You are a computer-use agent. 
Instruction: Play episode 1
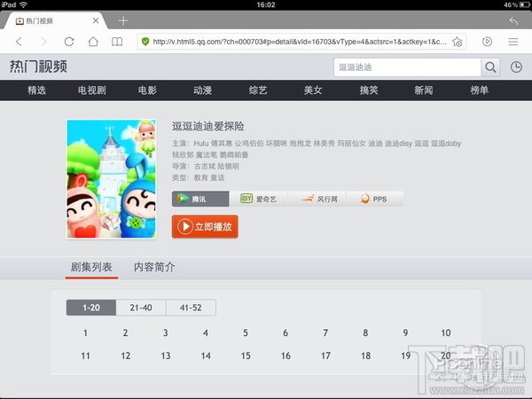point(85,332)
